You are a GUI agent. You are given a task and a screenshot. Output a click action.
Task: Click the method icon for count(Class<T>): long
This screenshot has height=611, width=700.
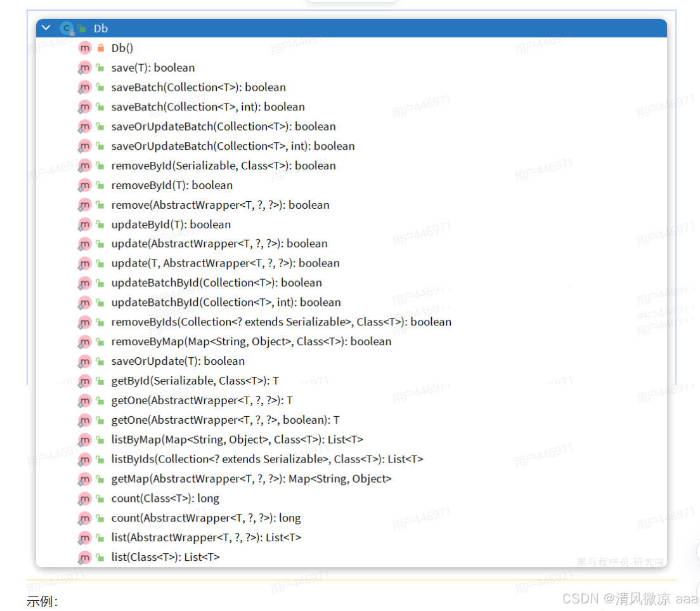84,499
